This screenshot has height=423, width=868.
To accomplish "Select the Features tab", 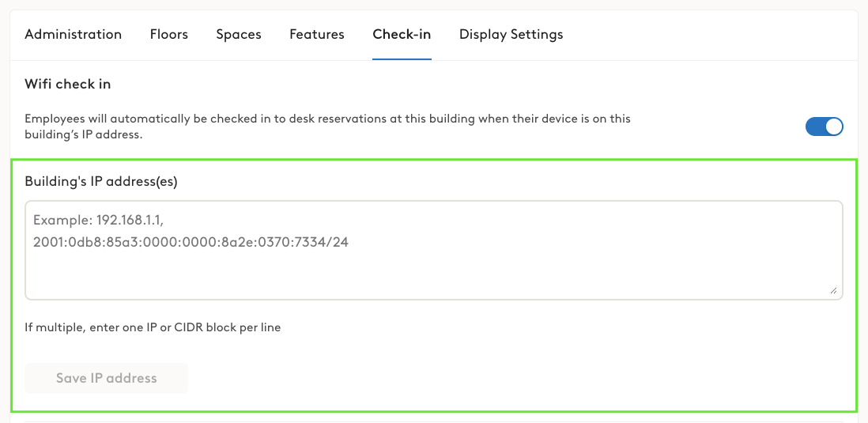I will (x=317, y=34).
